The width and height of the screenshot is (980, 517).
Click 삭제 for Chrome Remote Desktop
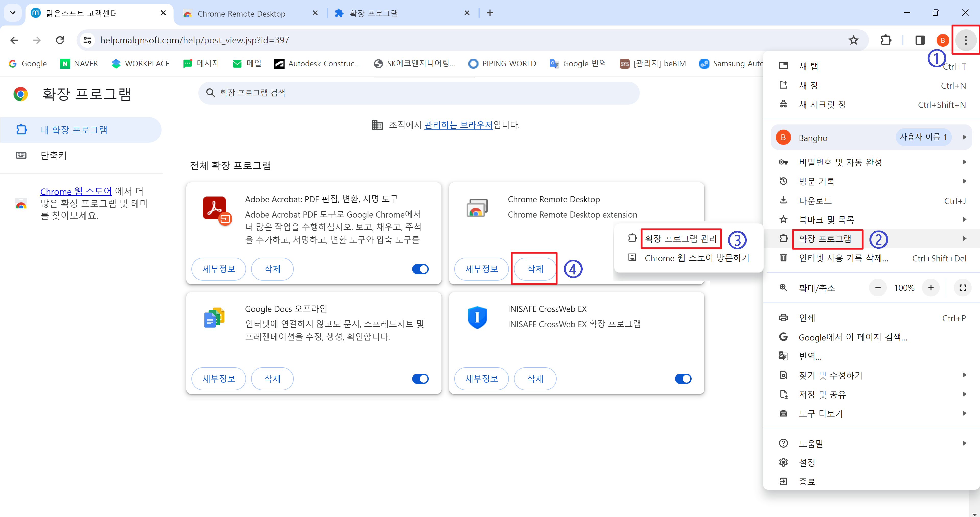pos(535,269)
